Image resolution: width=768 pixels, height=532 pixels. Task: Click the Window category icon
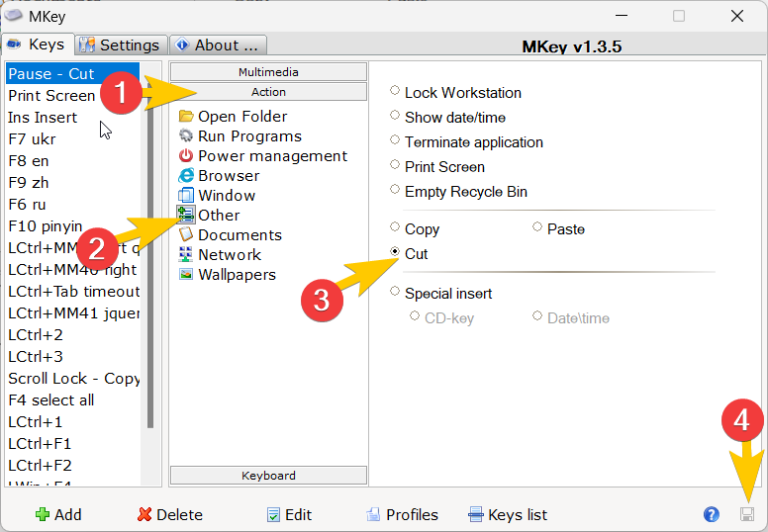pos(186,195)
